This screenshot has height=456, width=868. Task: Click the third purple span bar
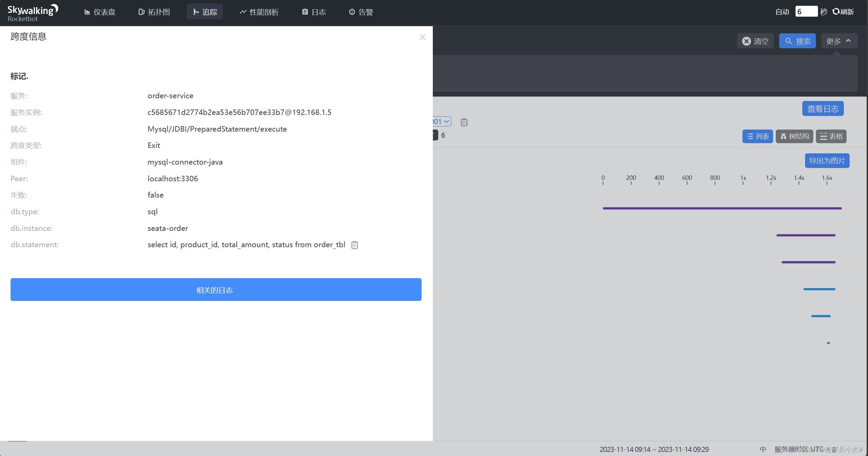point(808,262)
